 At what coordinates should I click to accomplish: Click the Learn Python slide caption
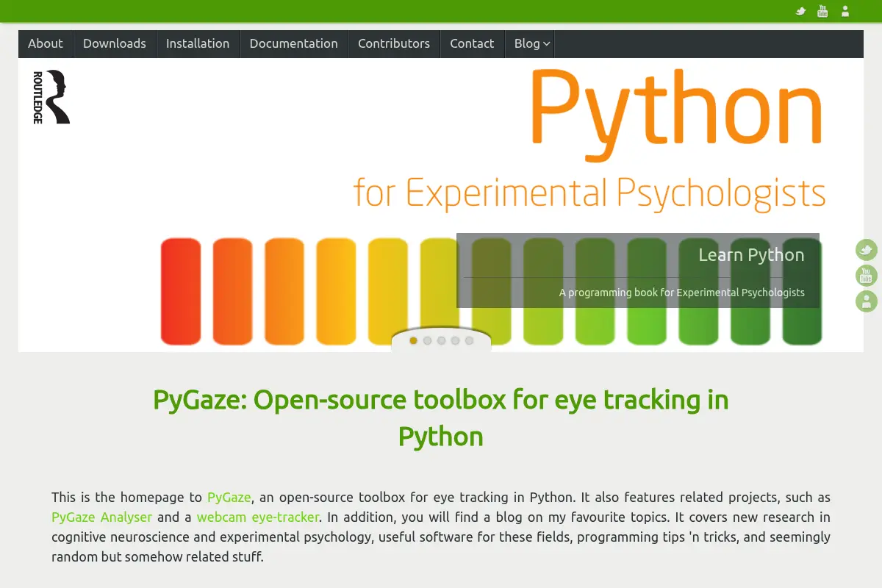point(751,255)
